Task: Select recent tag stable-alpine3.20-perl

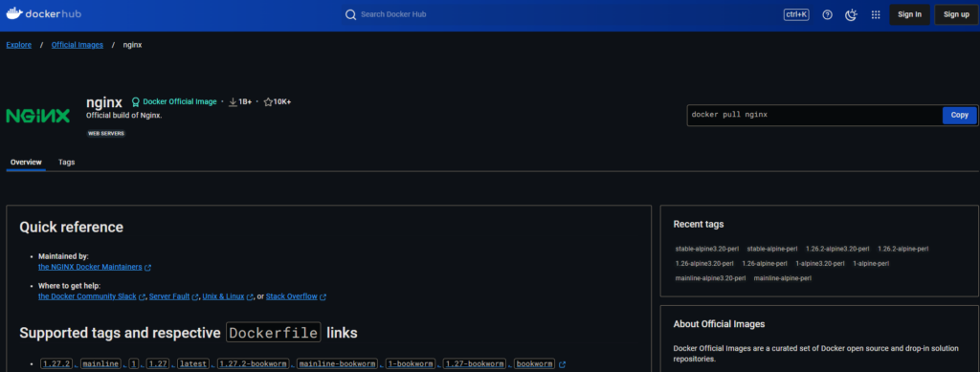Action: pyautogui.click(x=707, y=249)
